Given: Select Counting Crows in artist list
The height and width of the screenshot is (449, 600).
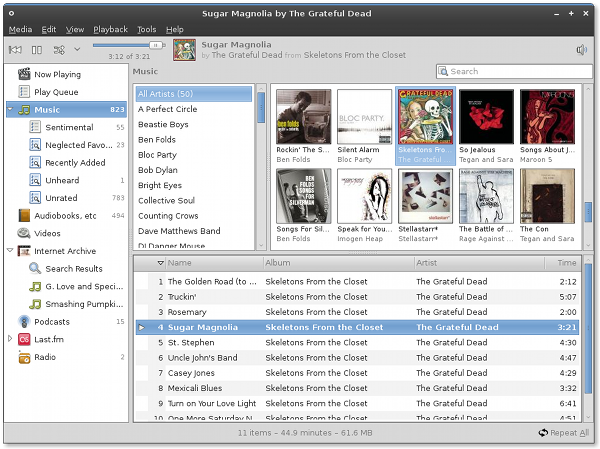Looking at the screenshot, I should click(x=194, y=216).
